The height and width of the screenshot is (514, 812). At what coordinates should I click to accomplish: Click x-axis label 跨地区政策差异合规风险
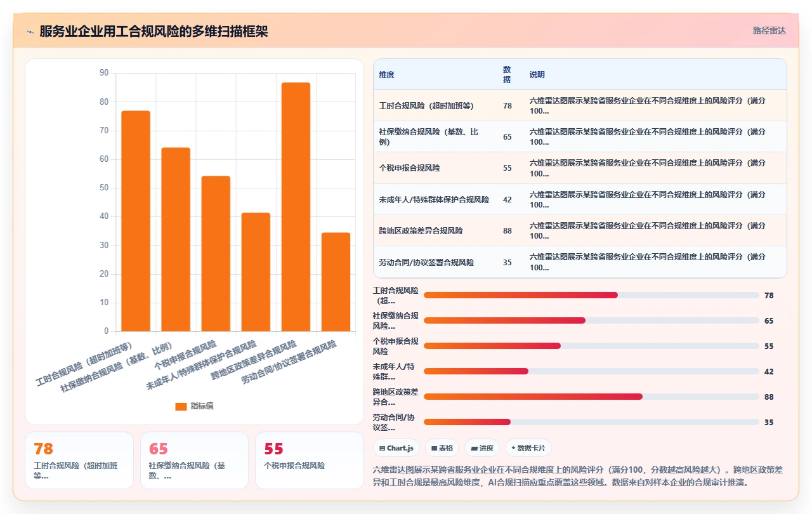click(x=254, y=360)
